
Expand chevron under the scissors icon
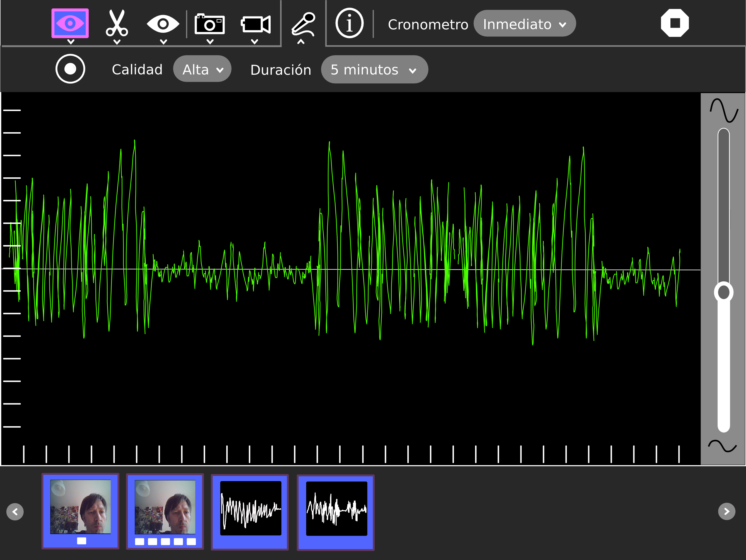117,42
